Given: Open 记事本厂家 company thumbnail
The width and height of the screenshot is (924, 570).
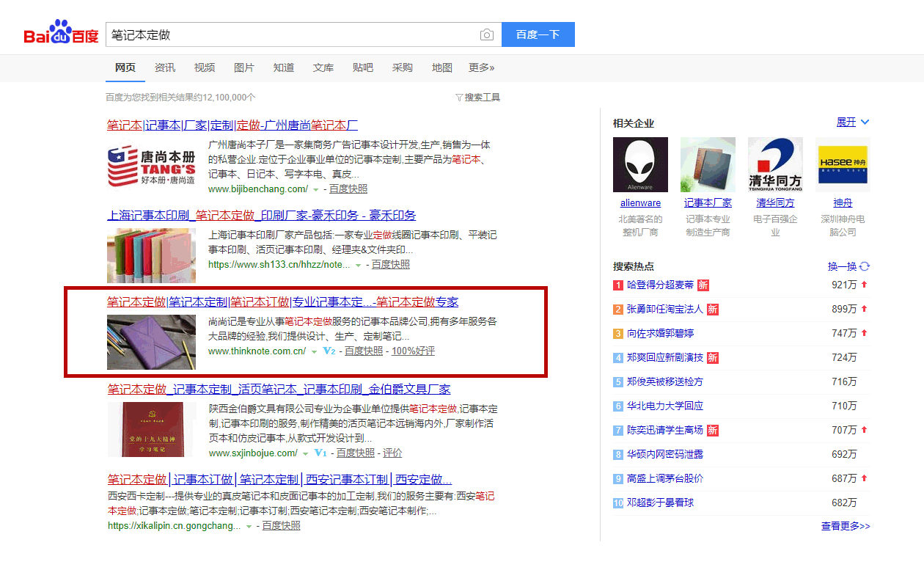Looking at the screenshot, I should tap(708, 165).
